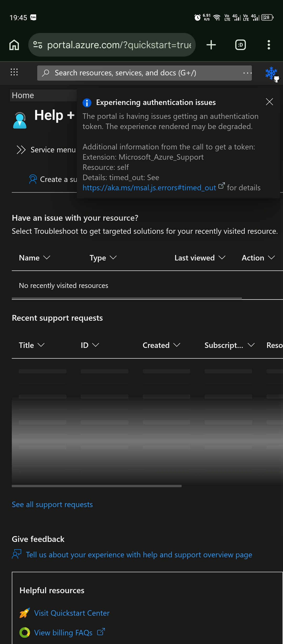Viewport: 283px width, 644px height.
Task: Go to the Home breadcrumb
Action: pos(23,95)
